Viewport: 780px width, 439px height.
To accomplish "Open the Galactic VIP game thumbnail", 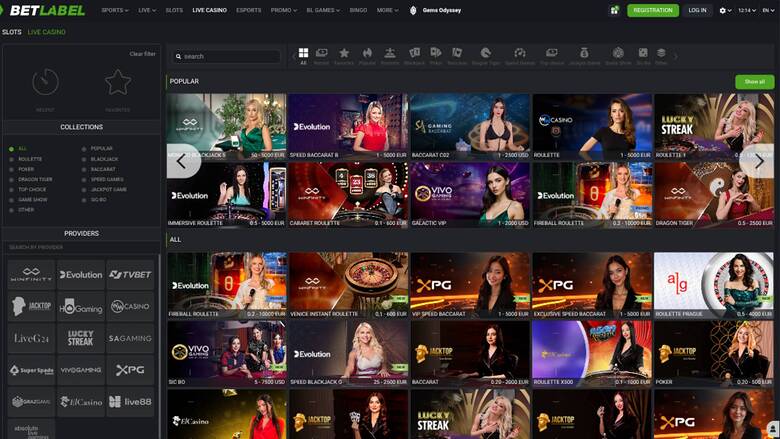I will tap(470, 194).
